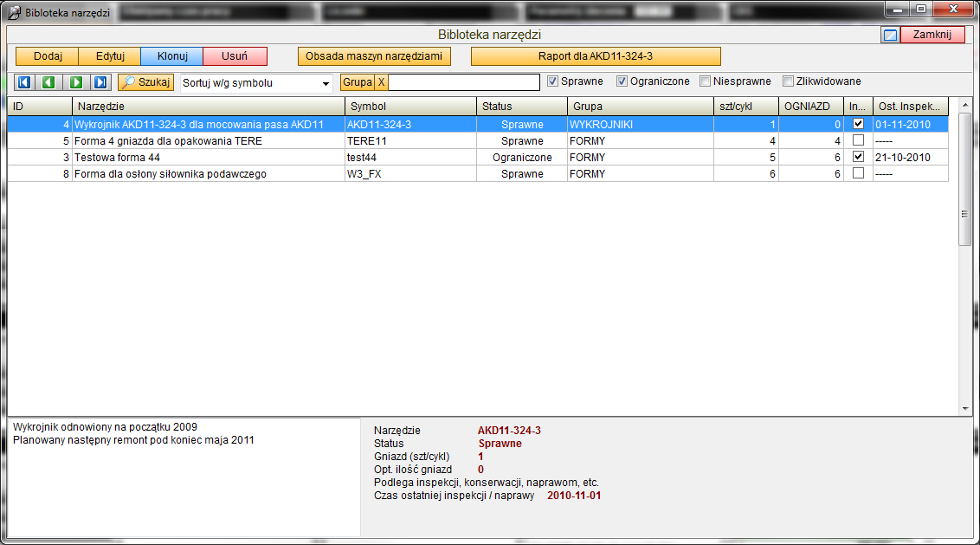Open Sortuj w/g symbolu dropdown
Screen dimensions: 980x545
[256, 82]
